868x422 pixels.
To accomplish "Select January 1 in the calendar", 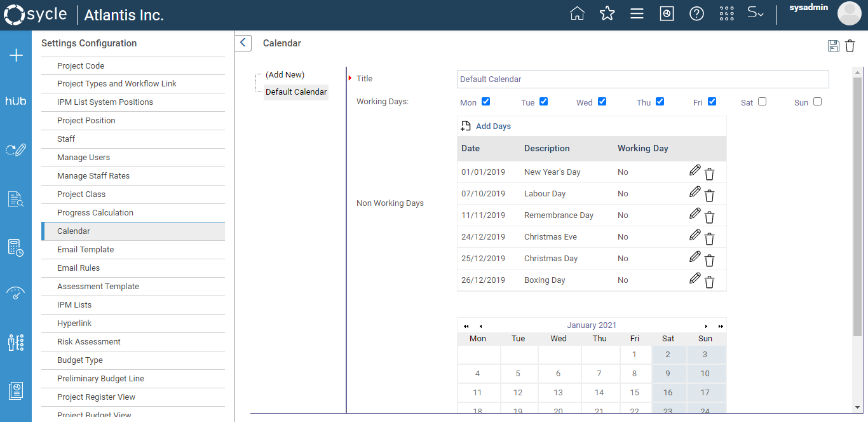I will (634, 354).
